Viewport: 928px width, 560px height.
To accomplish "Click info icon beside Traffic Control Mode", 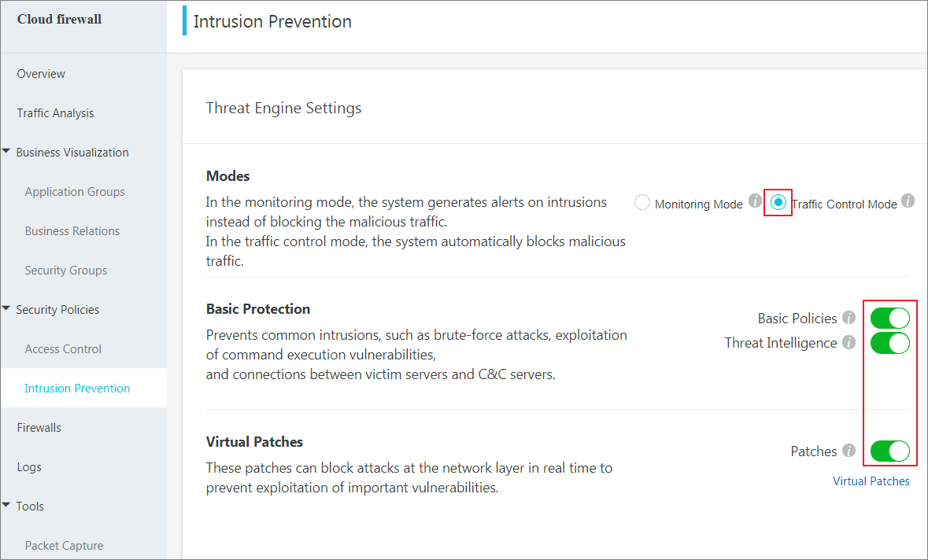I will [908, 201].
